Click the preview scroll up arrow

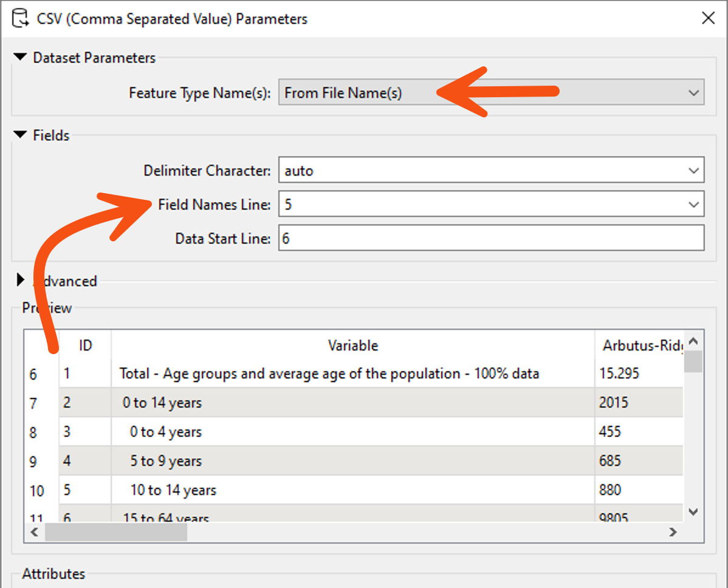693,341
